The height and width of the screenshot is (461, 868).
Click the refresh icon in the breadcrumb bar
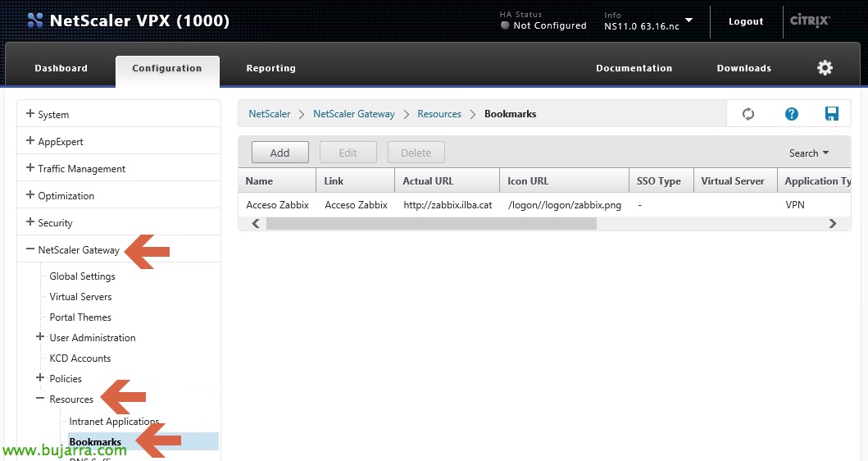coord(748,113)
